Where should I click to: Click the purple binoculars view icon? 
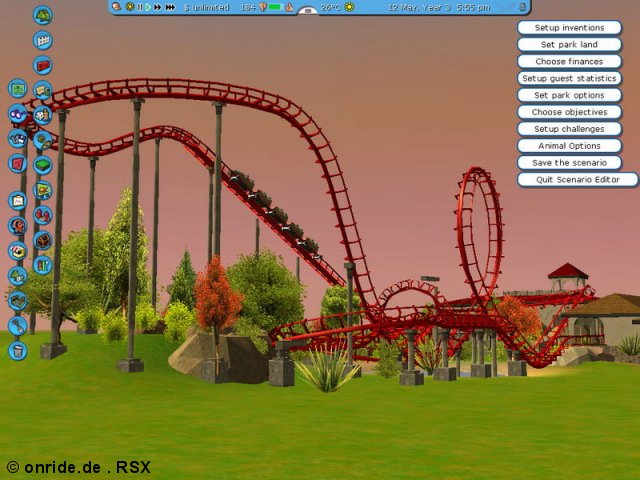(18, 113)
